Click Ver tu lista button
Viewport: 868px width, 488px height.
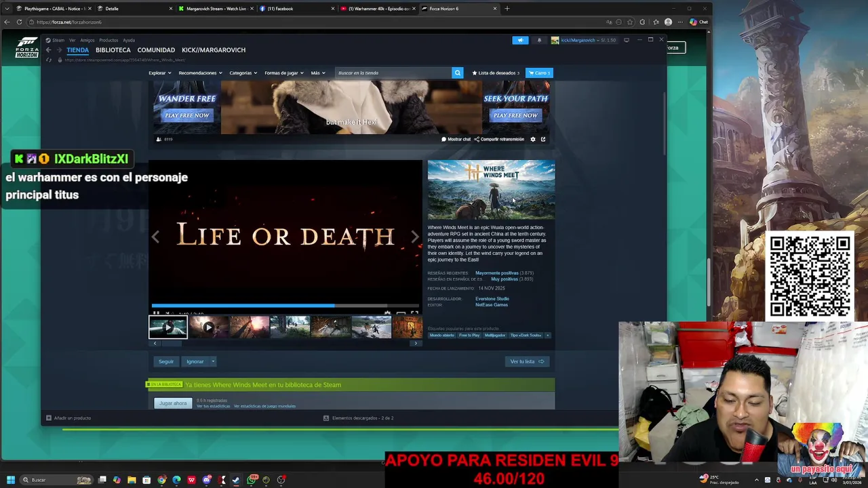[527, 361]
